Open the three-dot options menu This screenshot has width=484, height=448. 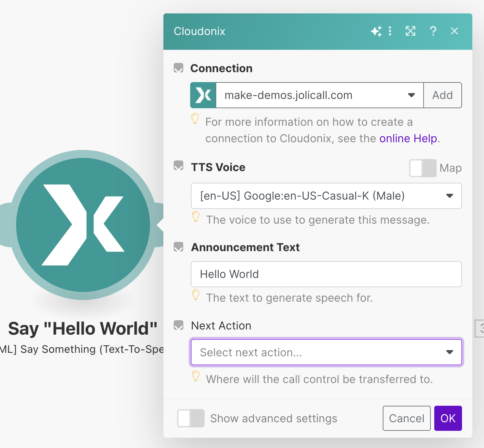[390, 31]
